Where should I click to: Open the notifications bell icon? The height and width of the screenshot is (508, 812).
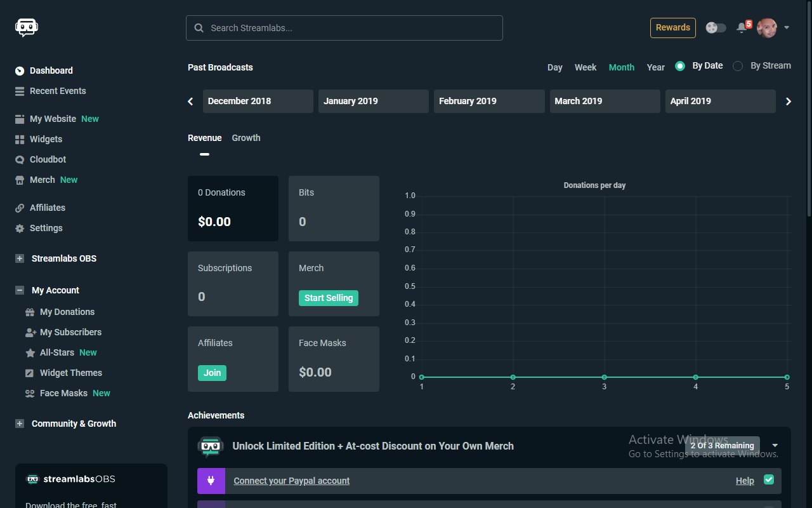tap(742, 28)
